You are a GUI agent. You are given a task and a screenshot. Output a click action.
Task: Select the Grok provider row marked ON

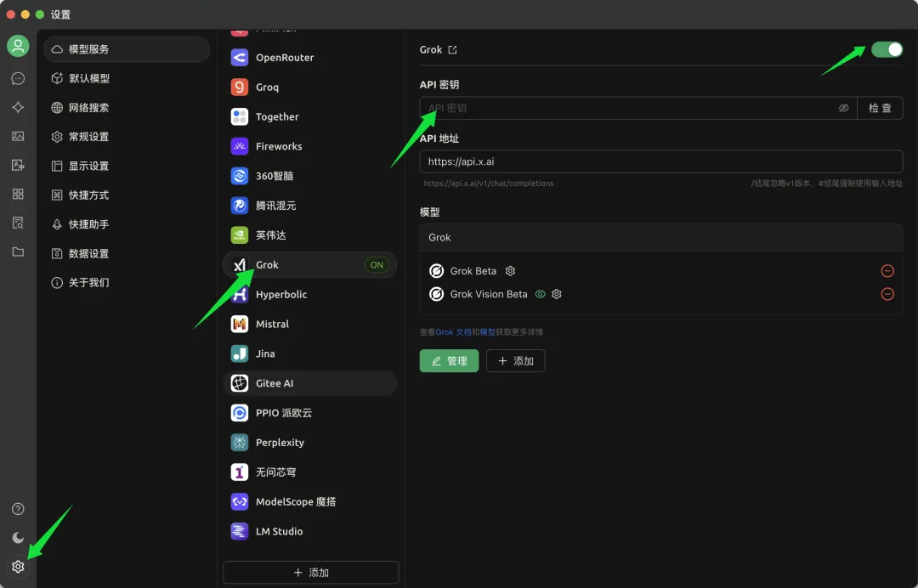pyautogui.click(x=309, y=265)
